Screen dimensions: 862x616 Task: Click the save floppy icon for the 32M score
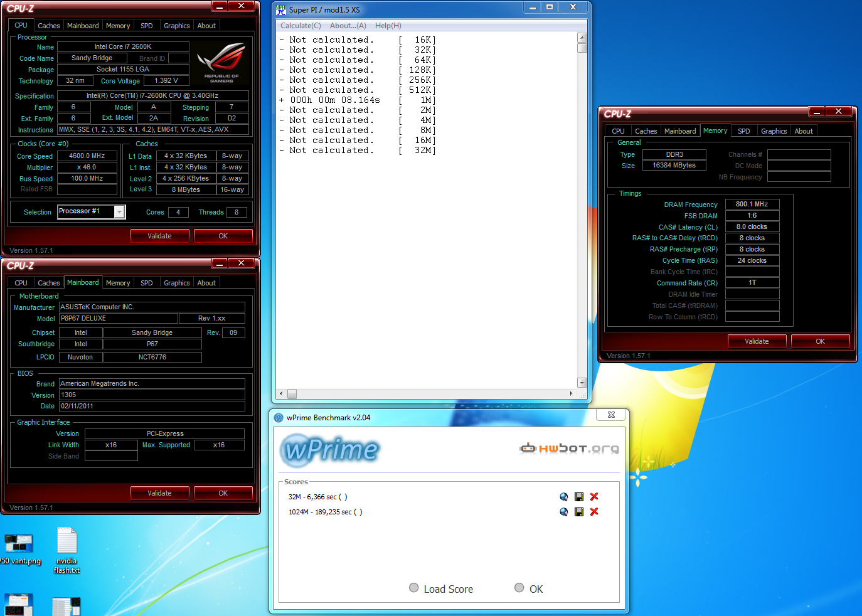click(x=579, y=497)
